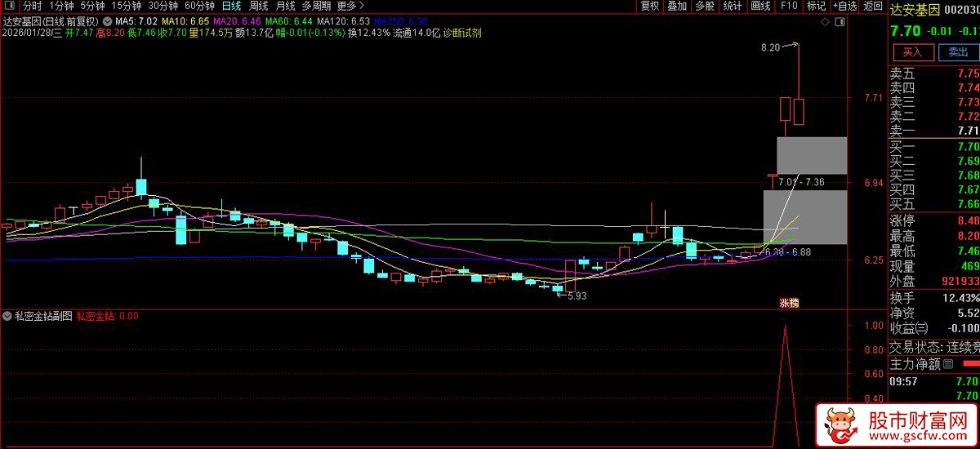Open the 复权 adjustment menu

click(649, 6)
